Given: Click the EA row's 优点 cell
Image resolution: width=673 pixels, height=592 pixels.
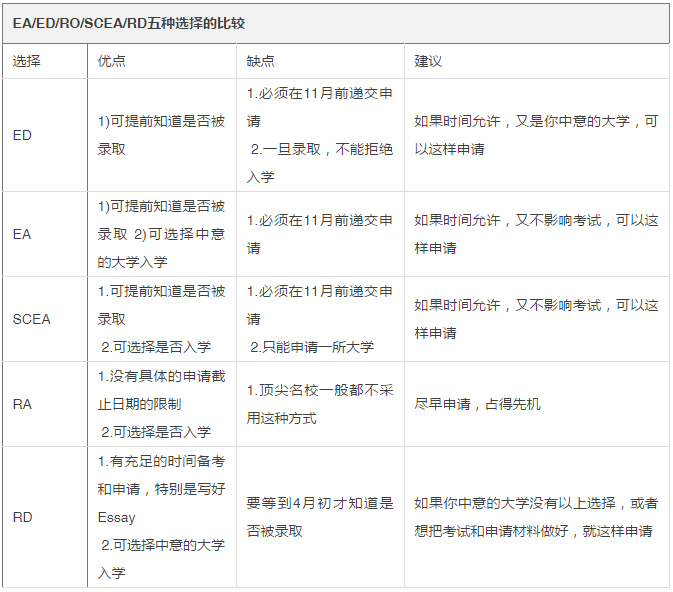Looking at the screenshot, I should coord(161,234).
